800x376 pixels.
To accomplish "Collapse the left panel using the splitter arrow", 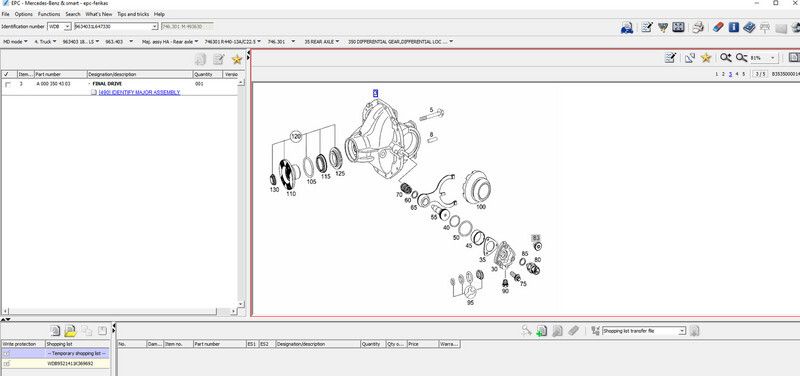I will point(248,53).
